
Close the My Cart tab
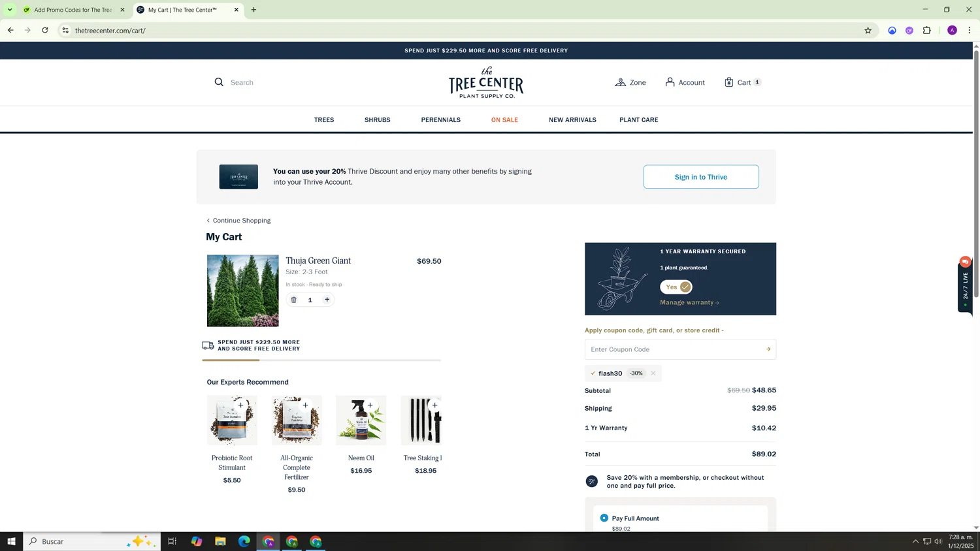237,10
